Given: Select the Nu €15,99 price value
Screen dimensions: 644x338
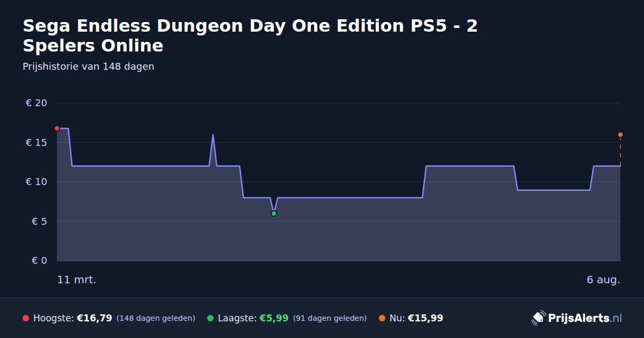Looking at the screenshot, I should [x=426, y=318].
